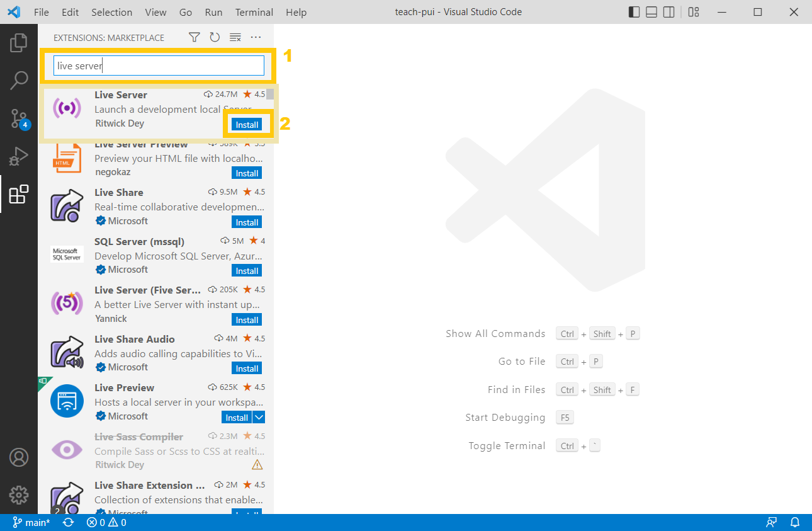Synchronize changes icon in status bar
The image size is (812, 531).
(68, 523)
